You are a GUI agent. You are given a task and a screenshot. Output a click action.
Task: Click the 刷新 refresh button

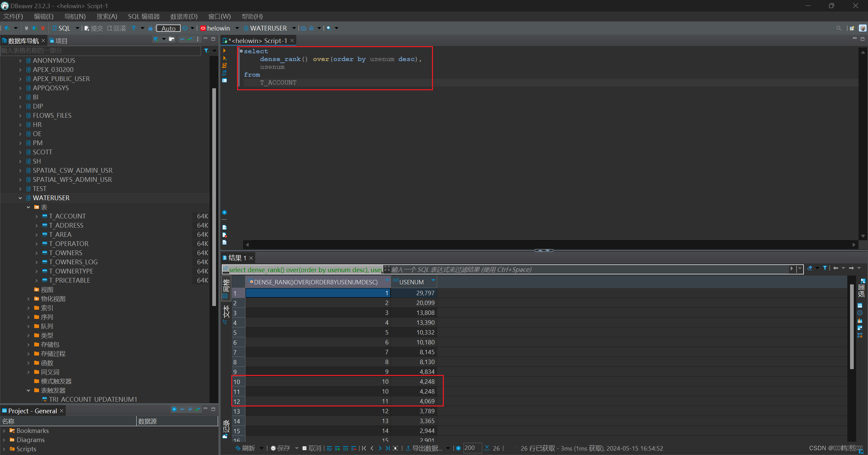tap(245, 448)
